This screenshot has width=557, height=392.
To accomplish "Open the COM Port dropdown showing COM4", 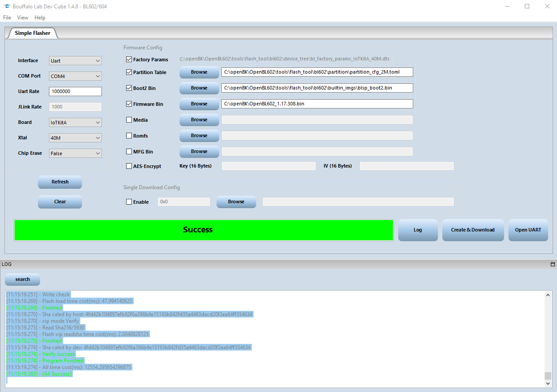I will pyautogui.click(x=75, y=76).
